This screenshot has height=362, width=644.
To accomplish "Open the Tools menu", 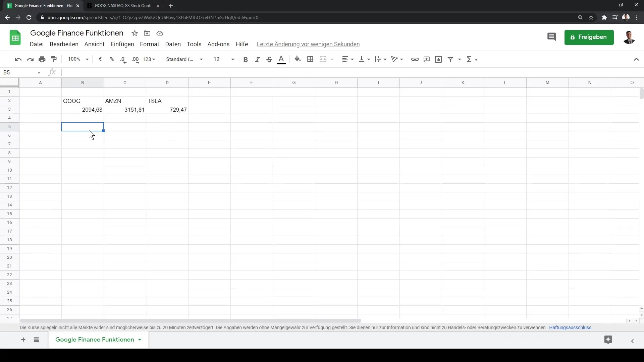I will pos(194,44).
